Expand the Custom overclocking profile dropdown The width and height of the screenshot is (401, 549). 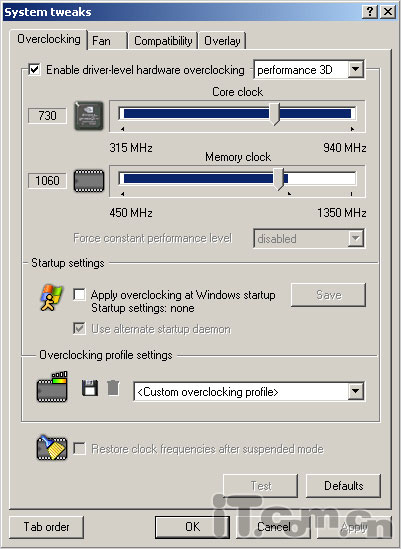249,391
